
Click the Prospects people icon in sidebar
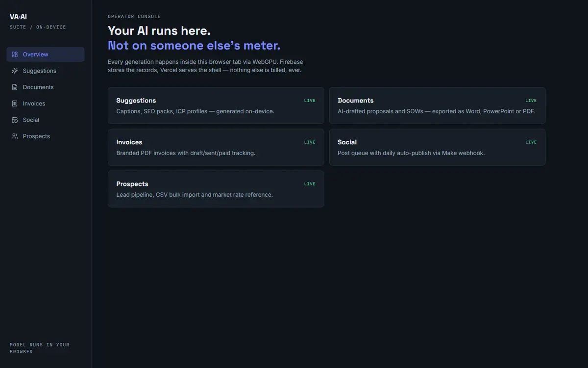(15, 136)
